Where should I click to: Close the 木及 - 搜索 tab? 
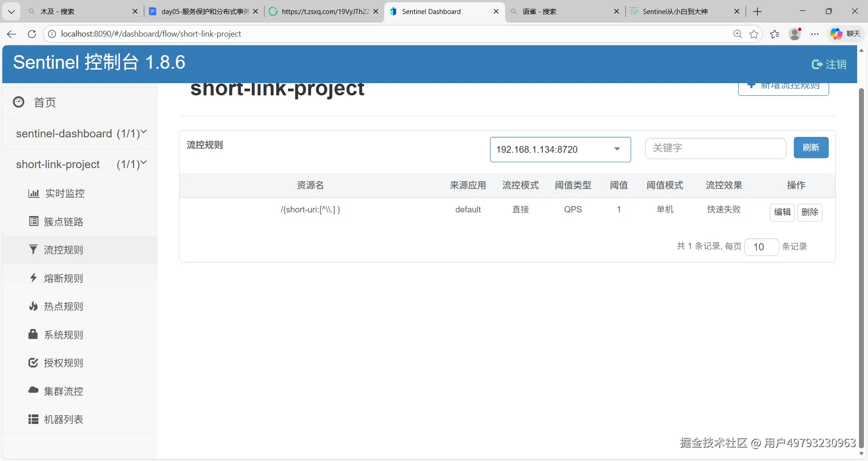(x=135, y=11)
